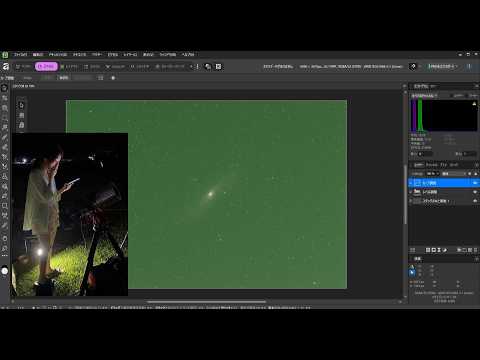Viewport: 480px width, 360px height.
Task: Click the leftmost icon in the layers panel footer
Action: 412,250
